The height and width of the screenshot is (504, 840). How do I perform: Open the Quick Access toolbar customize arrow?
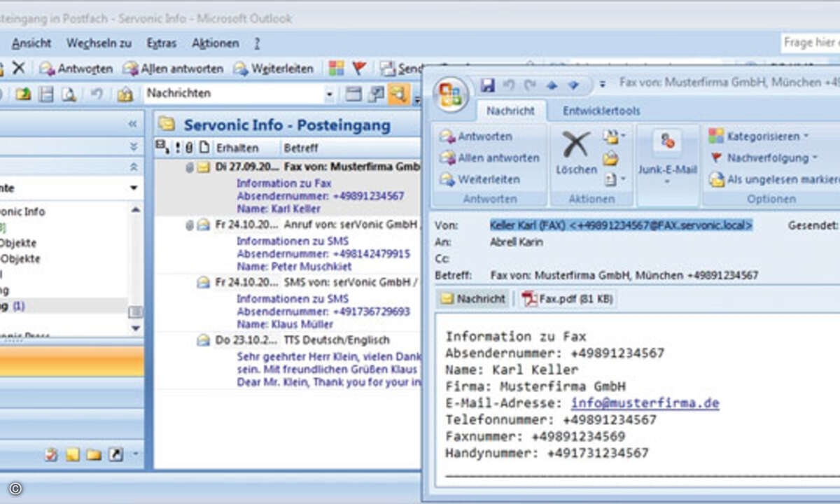point(603,85)
